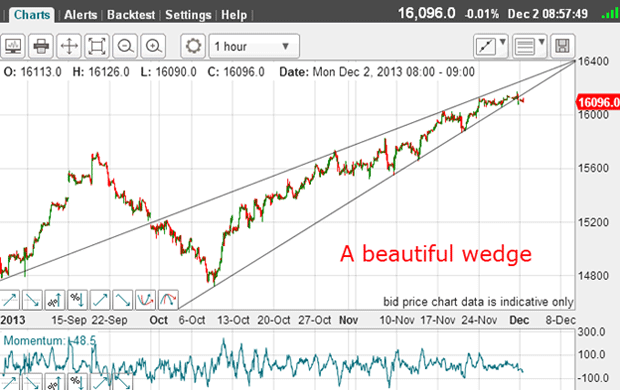
Task: Click the 8-Dec date axis label
Action: [561, 320]
